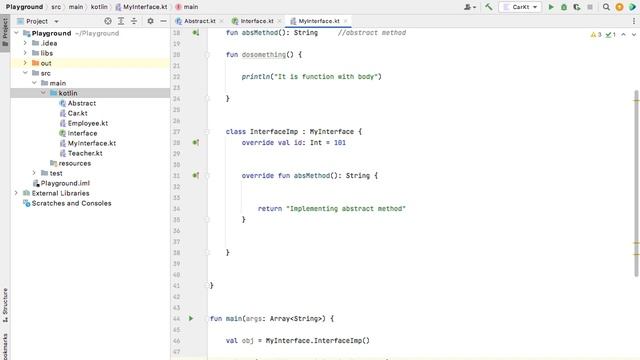Toggle Project tool window side tab

point(5,33)
